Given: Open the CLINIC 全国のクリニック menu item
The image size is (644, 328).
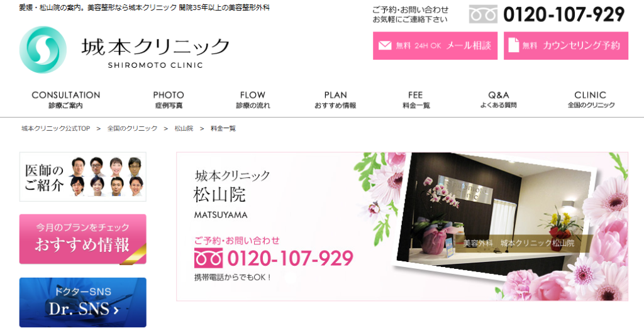Looking at the screenshot, I should coord(591,100).
